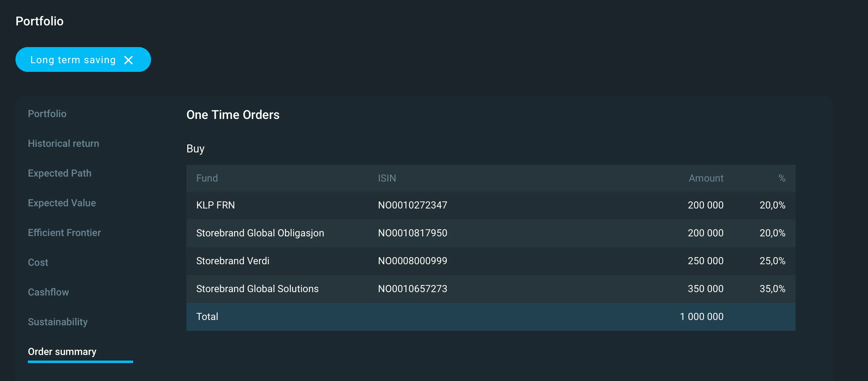The width and height of the screenshot is (868, 381).
Task: Click the Fund column header
Action: point(207,178)
